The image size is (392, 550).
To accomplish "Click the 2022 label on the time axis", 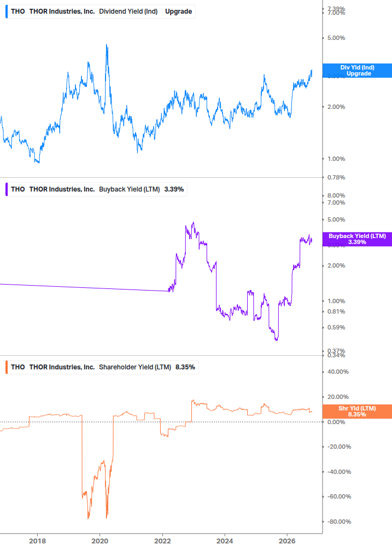I will 162,541.
